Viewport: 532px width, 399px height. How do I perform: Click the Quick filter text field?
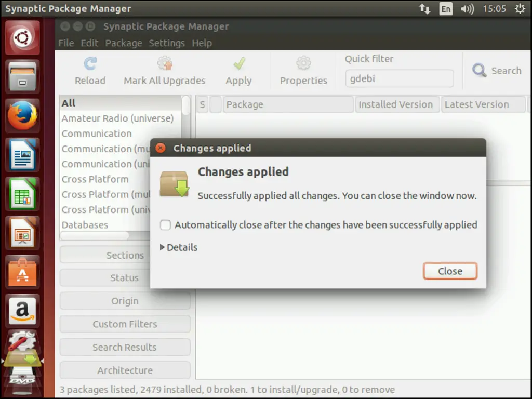(x=400, y=79)
